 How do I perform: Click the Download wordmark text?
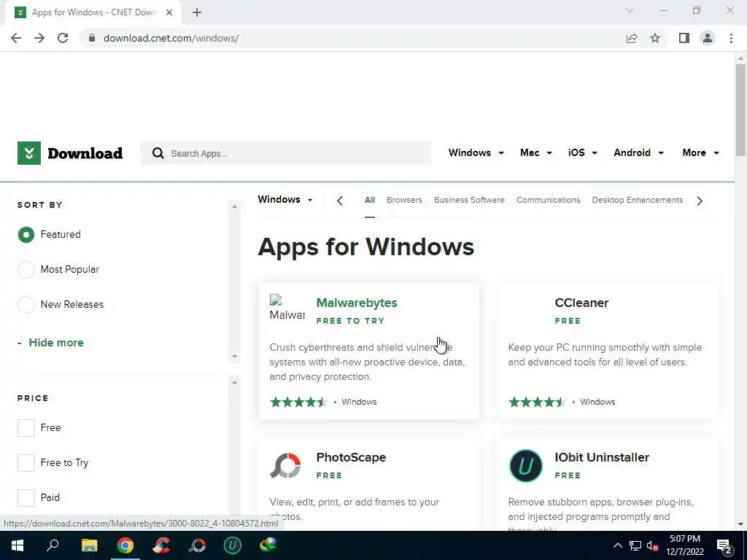pos(85,153)
